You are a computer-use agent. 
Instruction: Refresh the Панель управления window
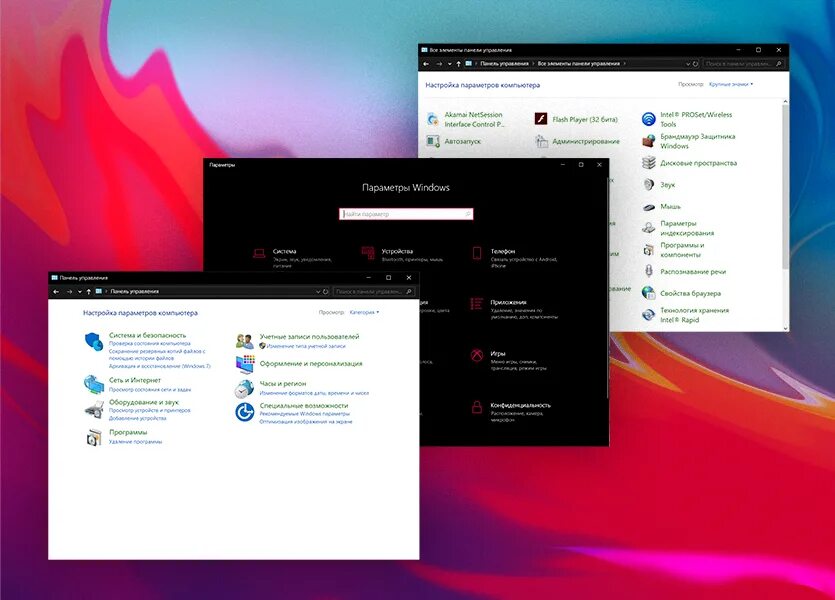coord(325,292)
